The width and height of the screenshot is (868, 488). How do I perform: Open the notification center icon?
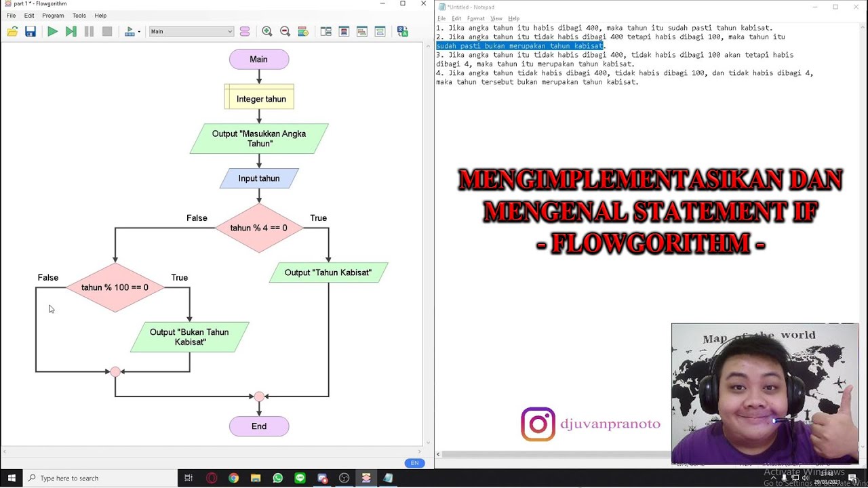[x=852, y=479]
